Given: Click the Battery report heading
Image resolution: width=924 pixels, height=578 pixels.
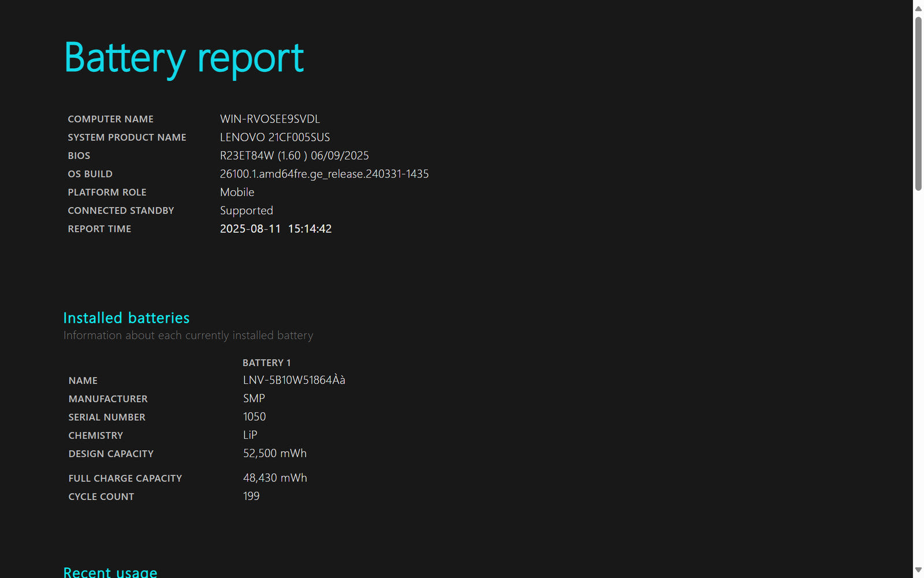Looking at the screenshot, I should click(x=184, y=58).
